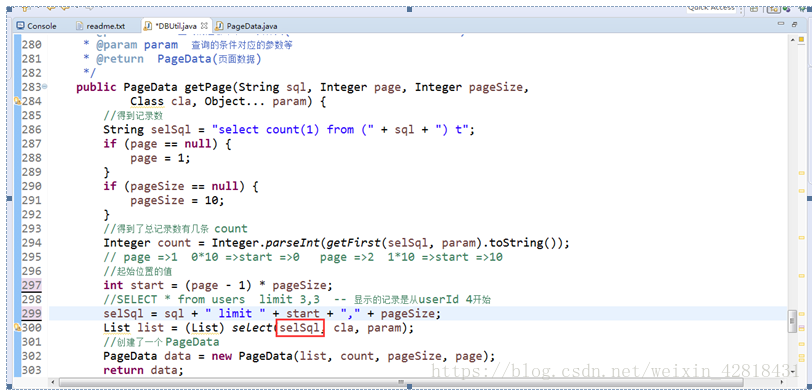Click "Class cla" parameter on line 284
This screenshot has width=812, height=391.
(x=161, y=102)
